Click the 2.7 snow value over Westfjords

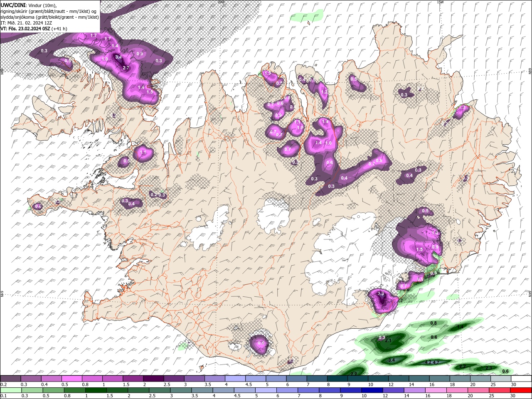tap(126, 67)
